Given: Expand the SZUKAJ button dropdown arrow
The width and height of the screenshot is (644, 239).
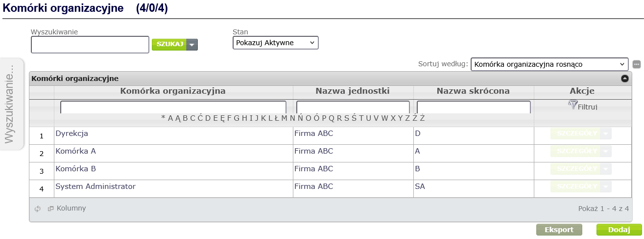Looking at the screenshot, I should click(192, 45).
